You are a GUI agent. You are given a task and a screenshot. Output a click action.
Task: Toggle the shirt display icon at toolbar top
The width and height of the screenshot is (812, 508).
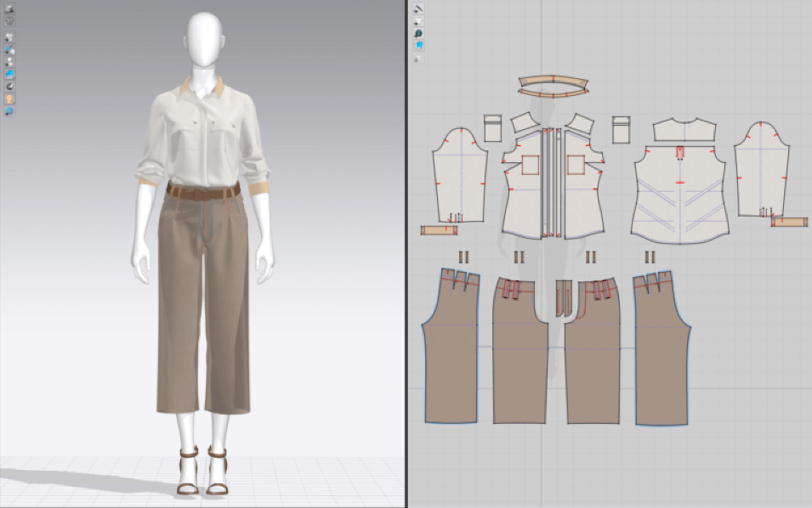coord(9,20)
